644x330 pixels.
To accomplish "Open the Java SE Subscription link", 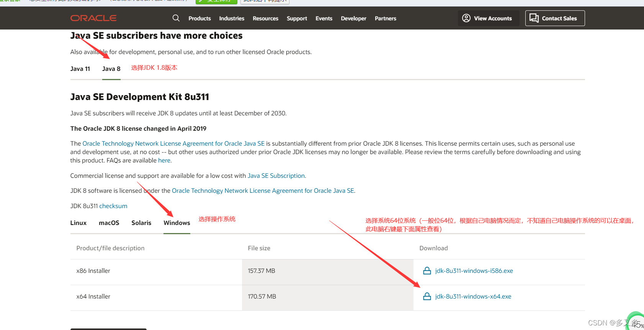I will tap(276, 176).
